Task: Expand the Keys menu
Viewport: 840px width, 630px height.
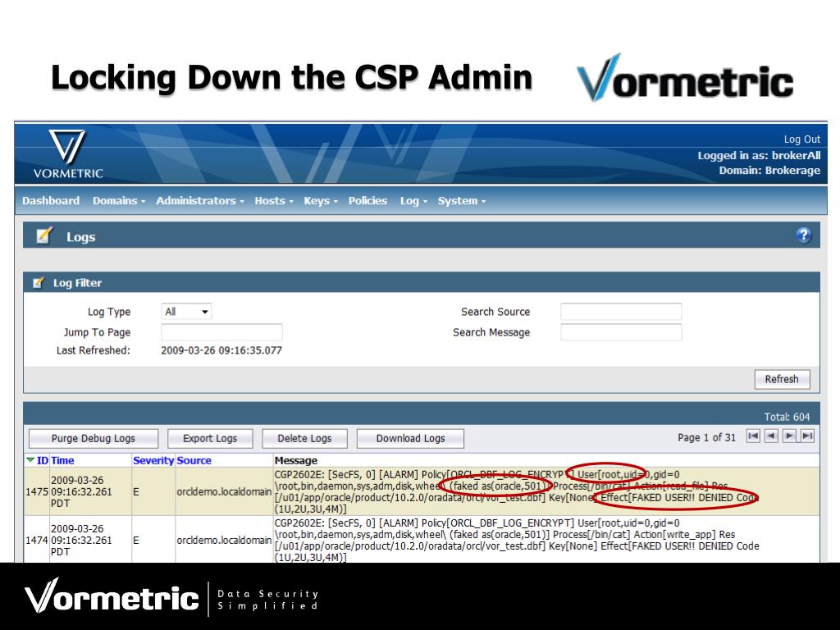Action: [x=321, y=201]
